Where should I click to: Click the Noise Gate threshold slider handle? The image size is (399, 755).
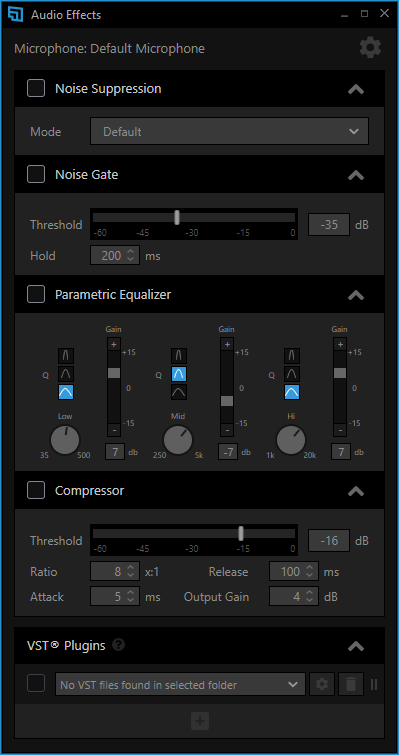pos(177,217)
